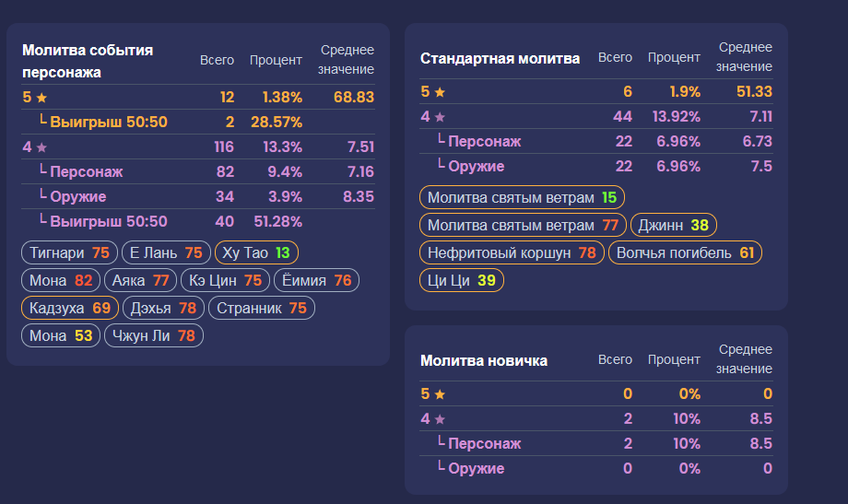Click the gold Выигрыш 50:50 row

pos(198,122)
